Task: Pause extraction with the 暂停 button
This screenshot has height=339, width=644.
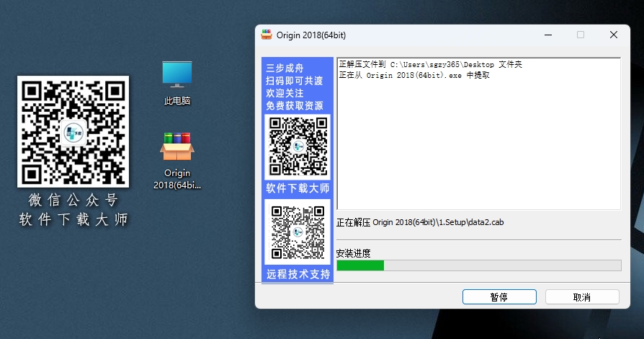Action: point(499,296)
